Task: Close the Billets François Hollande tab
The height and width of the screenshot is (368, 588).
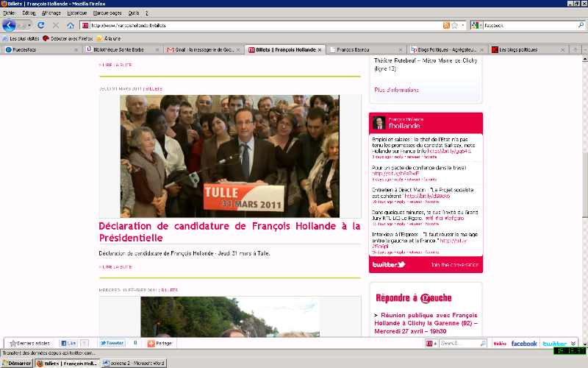Action: (x=320, y=49)
